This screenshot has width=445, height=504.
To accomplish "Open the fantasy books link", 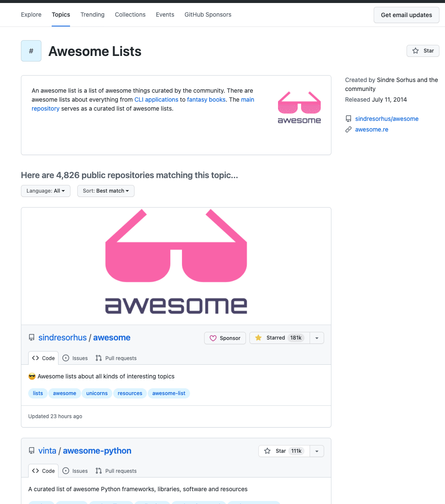I will pos(206,100).
